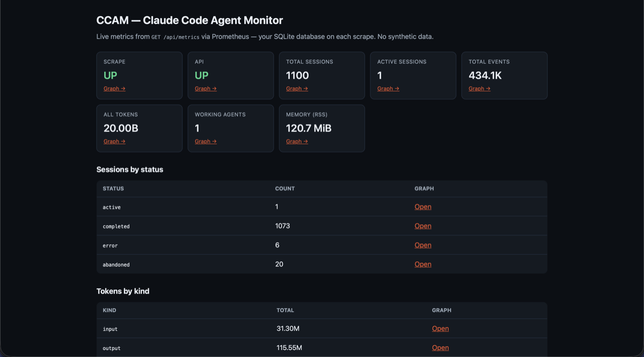
Task: Click COUNT column header
Action: 285,188
